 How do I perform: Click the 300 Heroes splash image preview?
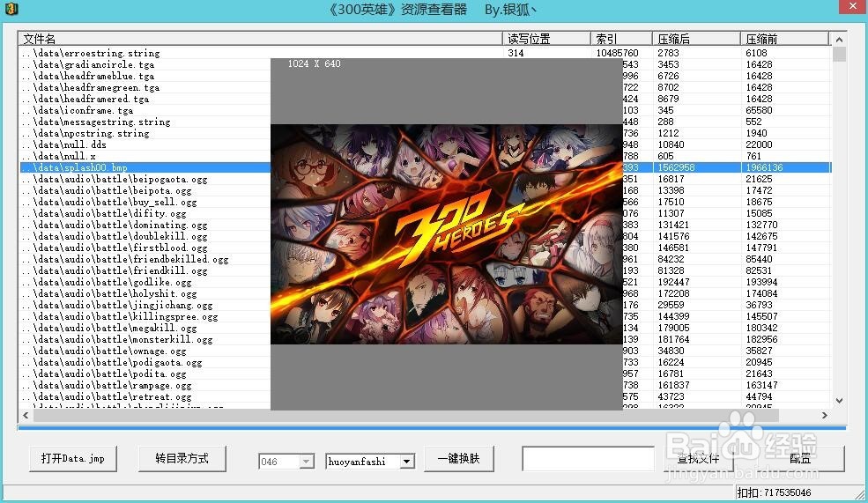446,234
